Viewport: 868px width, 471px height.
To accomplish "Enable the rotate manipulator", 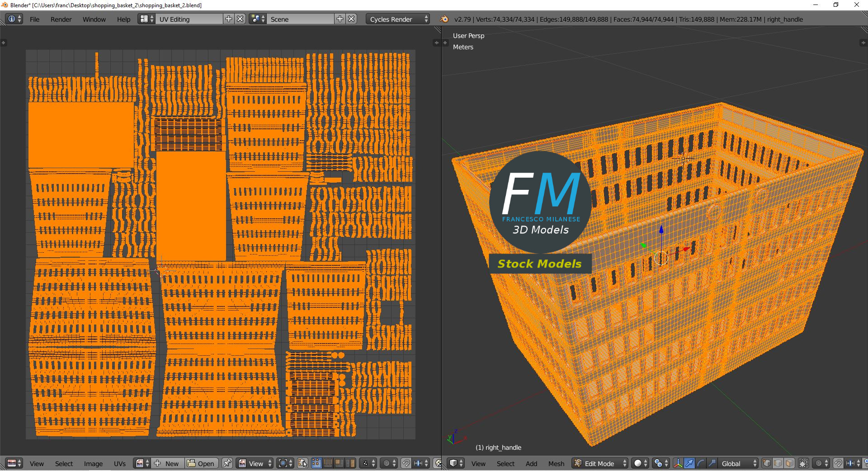I will [701, 463].
